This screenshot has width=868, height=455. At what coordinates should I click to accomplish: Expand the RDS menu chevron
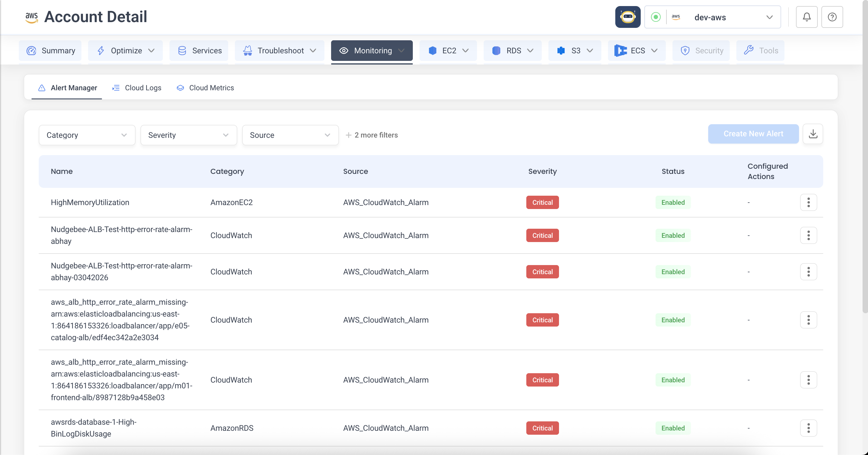(x=530, y=51)
